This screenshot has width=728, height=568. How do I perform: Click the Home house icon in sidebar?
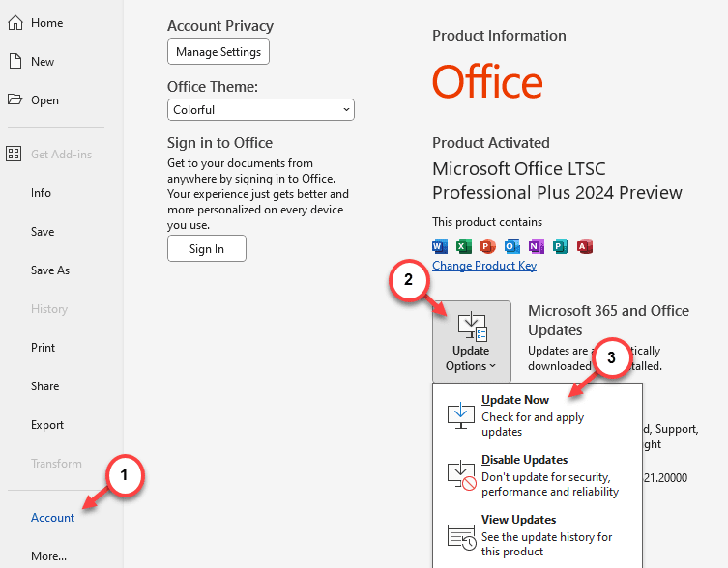coord(15,23)
